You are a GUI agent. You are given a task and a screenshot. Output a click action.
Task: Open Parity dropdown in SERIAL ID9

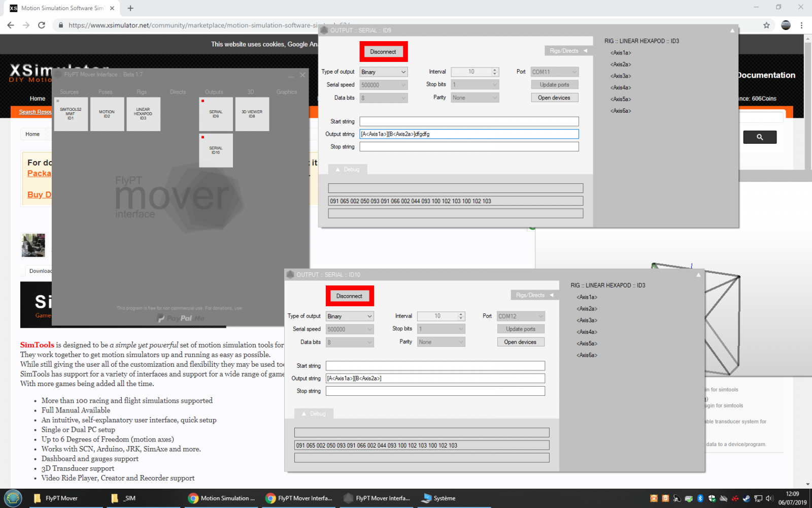475,98
